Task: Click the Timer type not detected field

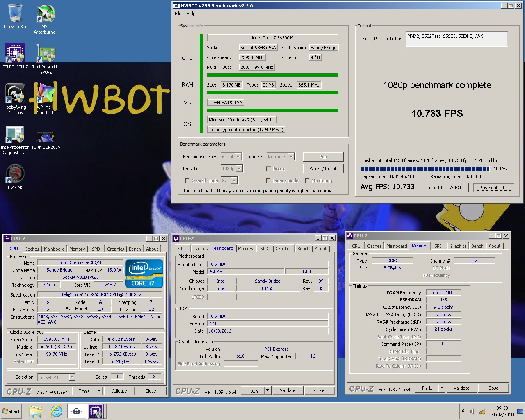Action: pos(246,130)
